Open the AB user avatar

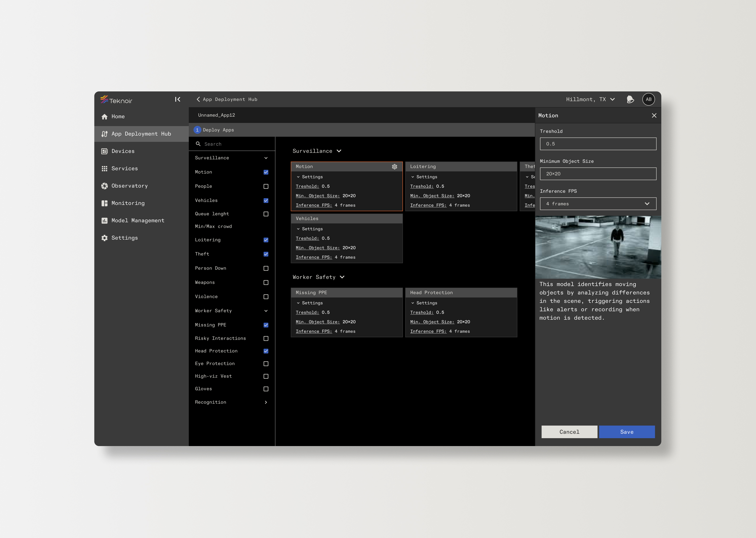pyautogui.click(x=648, y=99)
